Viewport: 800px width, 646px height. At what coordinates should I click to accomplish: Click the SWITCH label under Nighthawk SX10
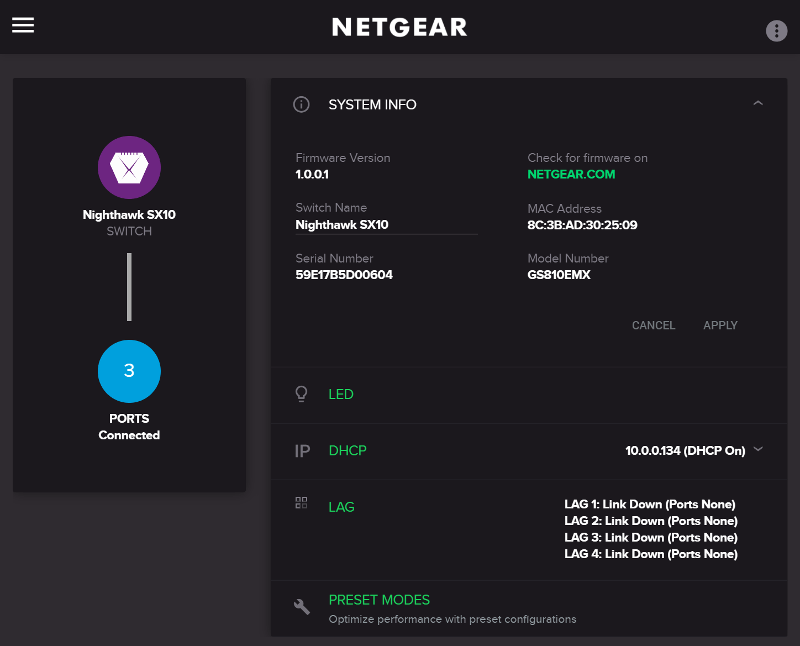[129, 231]
